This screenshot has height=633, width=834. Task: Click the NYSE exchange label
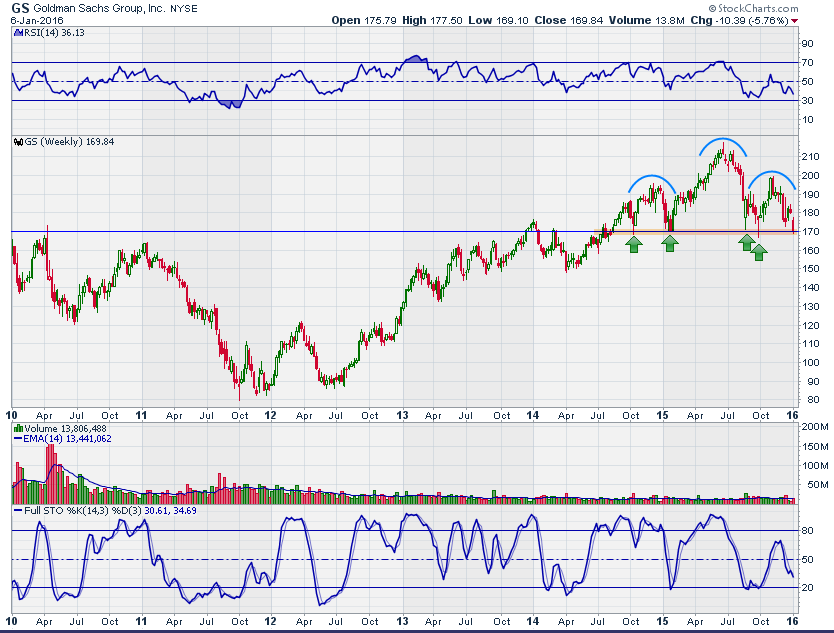[x=184, y=9]
